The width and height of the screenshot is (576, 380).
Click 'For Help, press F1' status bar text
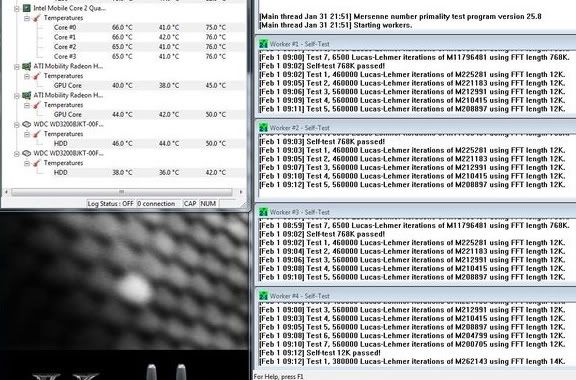[279, 377]
